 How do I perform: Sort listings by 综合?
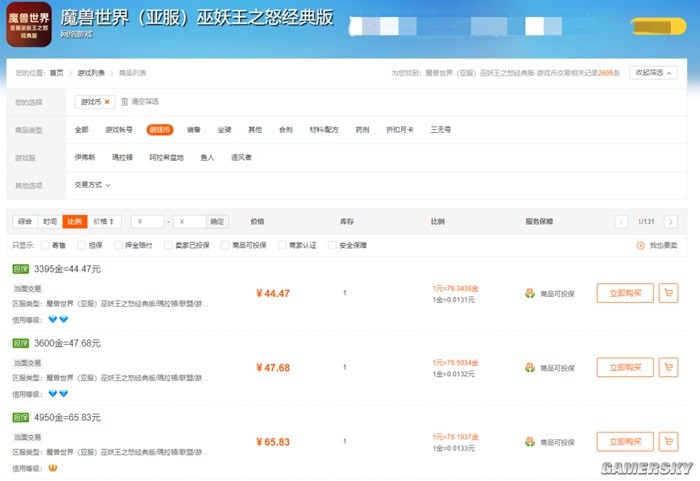(x=25, y=222)
